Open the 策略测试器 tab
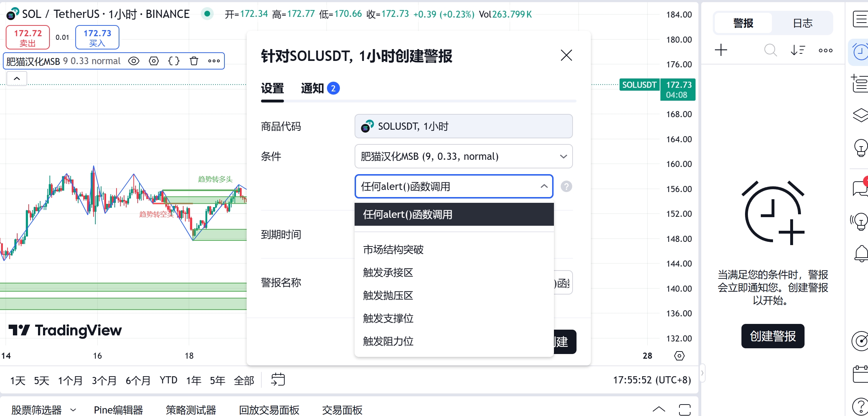The width and height of the screenshot is (868, 416). 191,410
